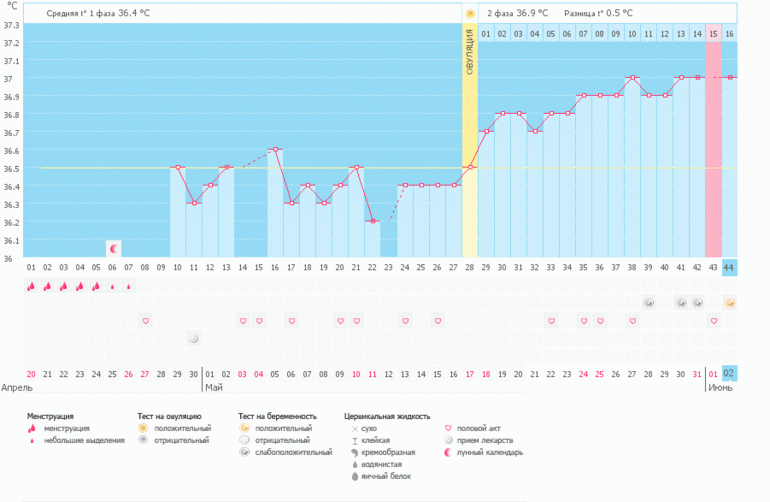
Task: Click the heart icon on cycle day 08
Action: [x=146, y=321]
